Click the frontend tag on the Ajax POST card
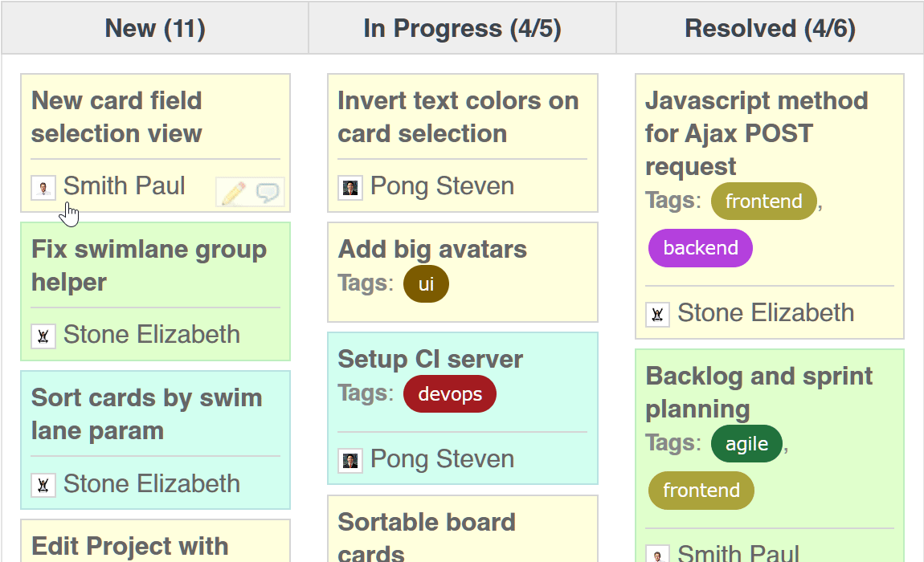The image size is (924, 562). 763,202
